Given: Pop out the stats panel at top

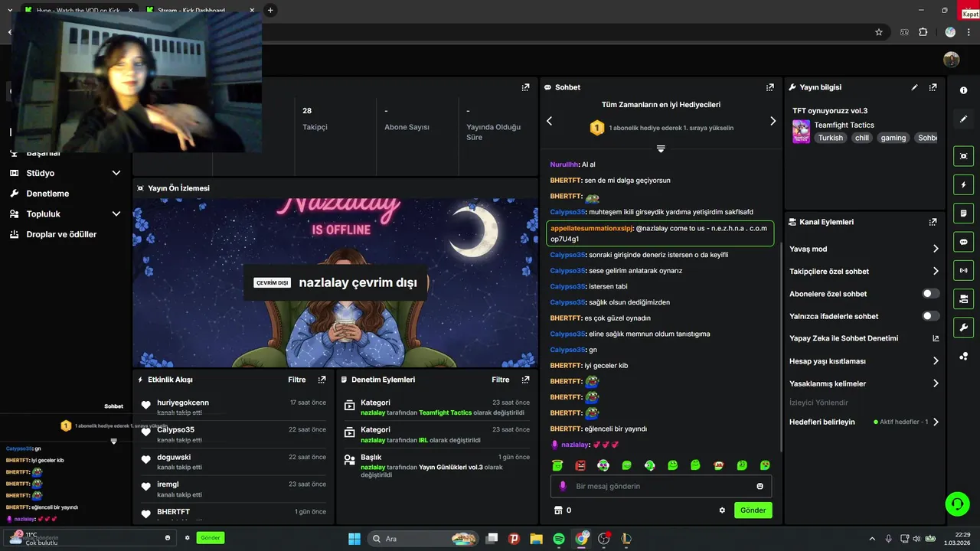Looking at the screenshot, I should tap(525, 87).
